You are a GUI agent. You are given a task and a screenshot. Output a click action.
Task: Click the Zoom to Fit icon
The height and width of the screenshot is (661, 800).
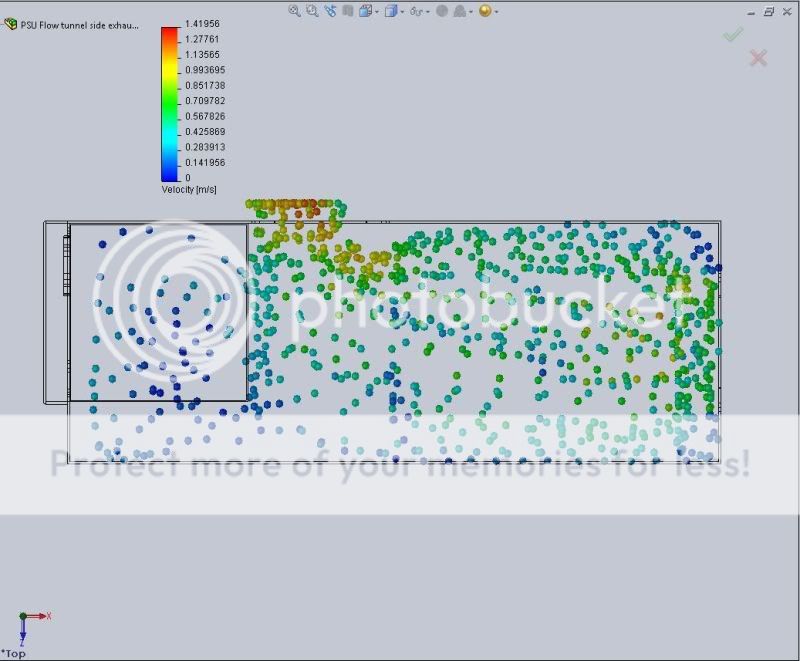click(x=295, y=11)
